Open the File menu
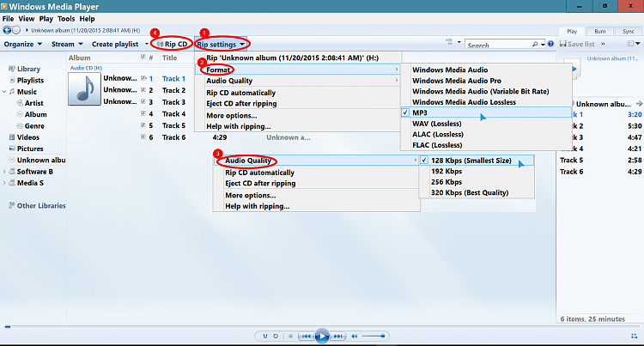The image size is (644, 346). pos(8,19)
